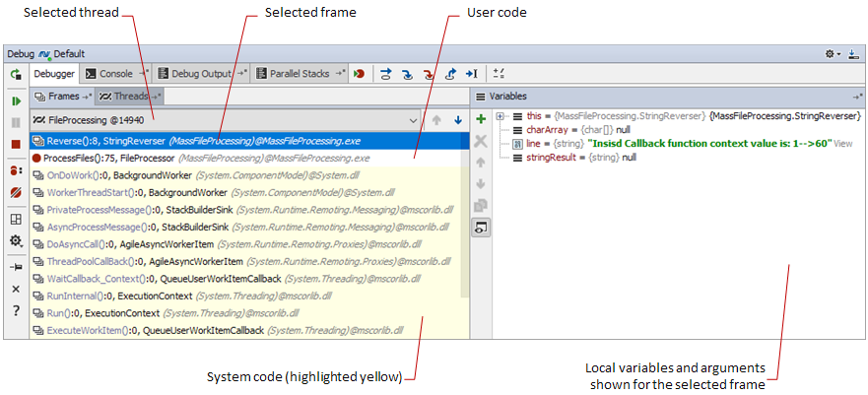Click the Run to Cursor icon
Screen dimensions: 868x395
tap(472, 74)
